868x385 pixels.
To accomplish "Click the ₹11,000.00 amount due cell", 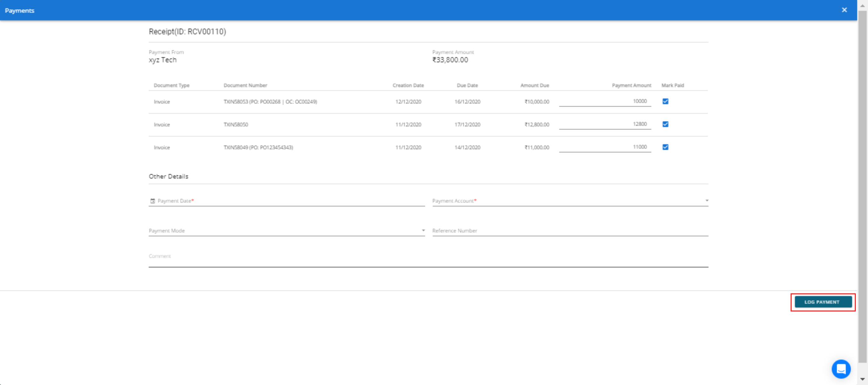I will [537, 147].
